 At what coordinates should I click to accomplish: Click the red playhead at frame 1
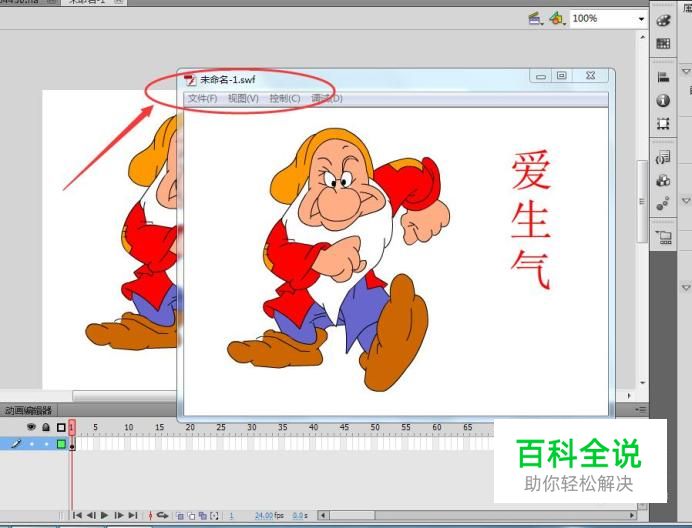click(x=72, y=427)
